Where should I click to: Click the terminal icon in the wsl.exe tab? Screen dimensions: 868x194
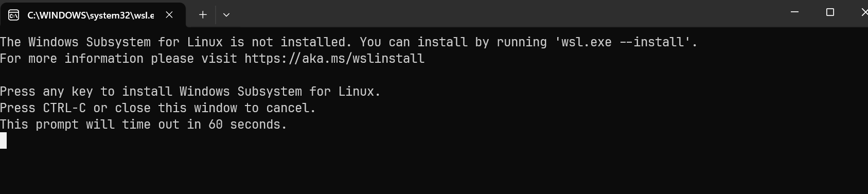[14, 15]
